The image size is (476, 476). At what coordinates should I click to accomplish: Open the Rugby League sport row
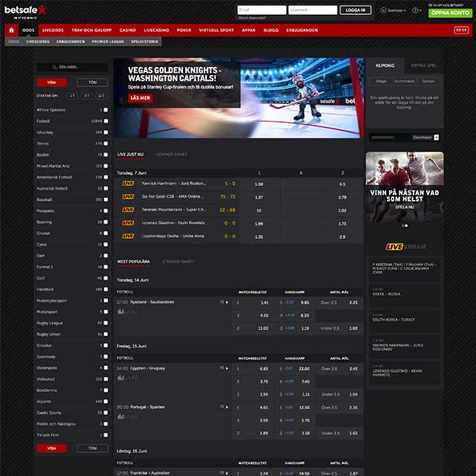click(72, 323)
